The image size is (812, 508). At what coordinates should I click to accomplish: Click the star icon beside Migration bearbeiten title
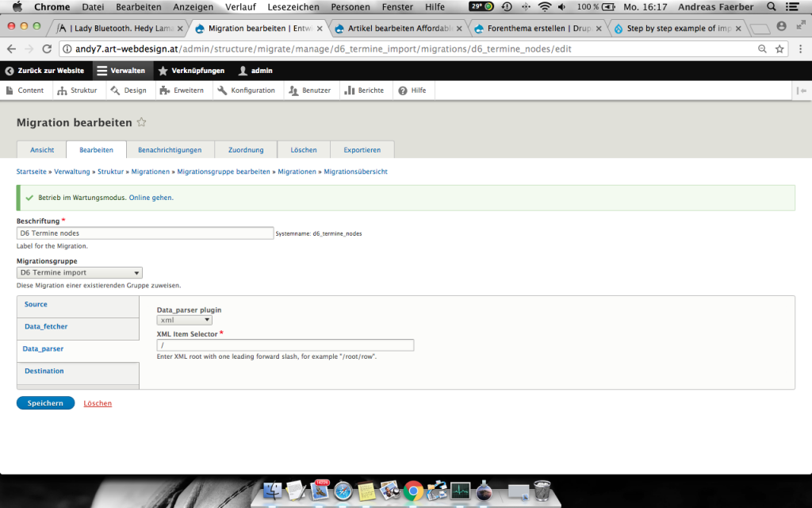coord(142,122)
